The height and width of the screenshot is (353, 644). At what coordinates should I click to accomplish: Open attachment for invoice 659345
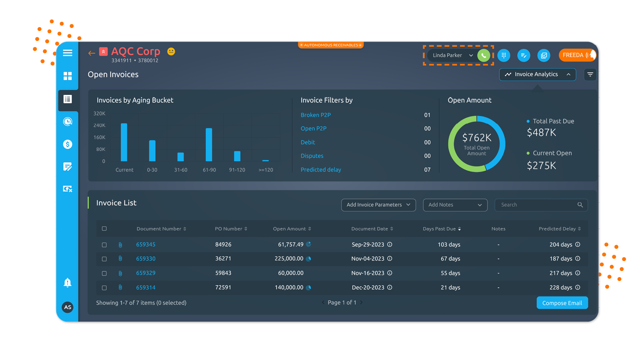point(120,245)
